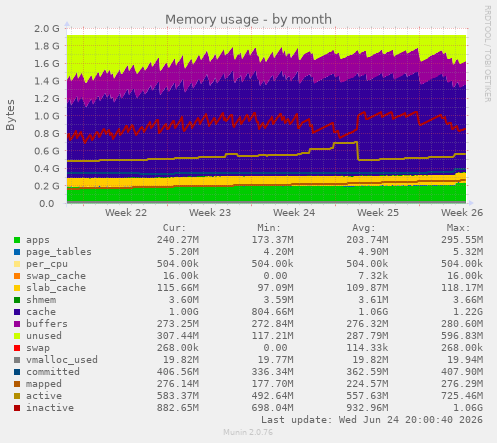
Task: Click the page_tables blue legend swatch
Action: click(17, 252)
